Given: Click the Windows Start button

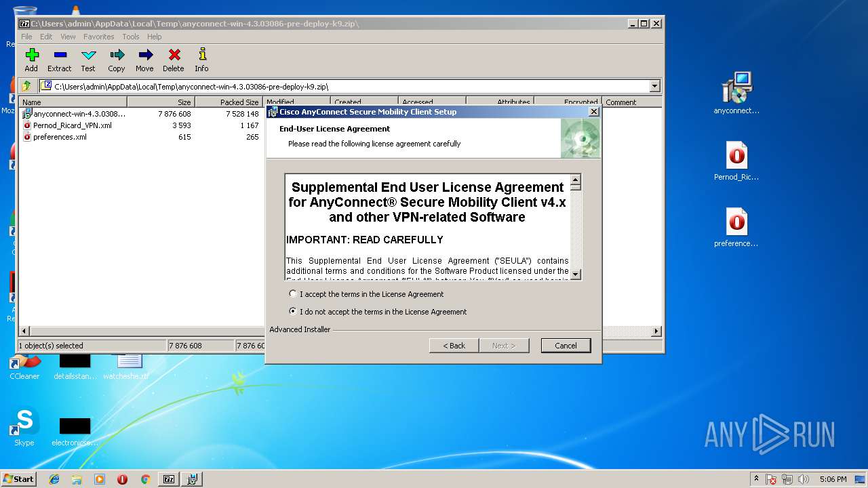Looking at the screenshot, I should pos(19,479).
